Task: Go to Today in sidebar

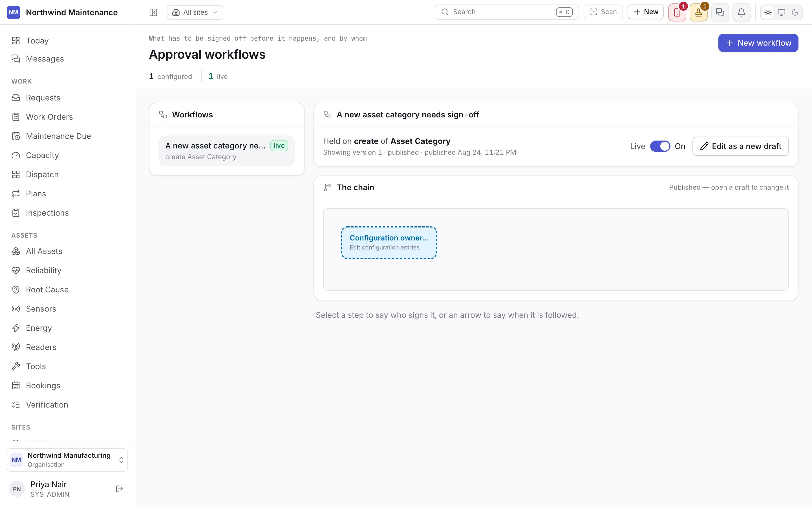Action: pyautogui.click(x=67, y=41)
